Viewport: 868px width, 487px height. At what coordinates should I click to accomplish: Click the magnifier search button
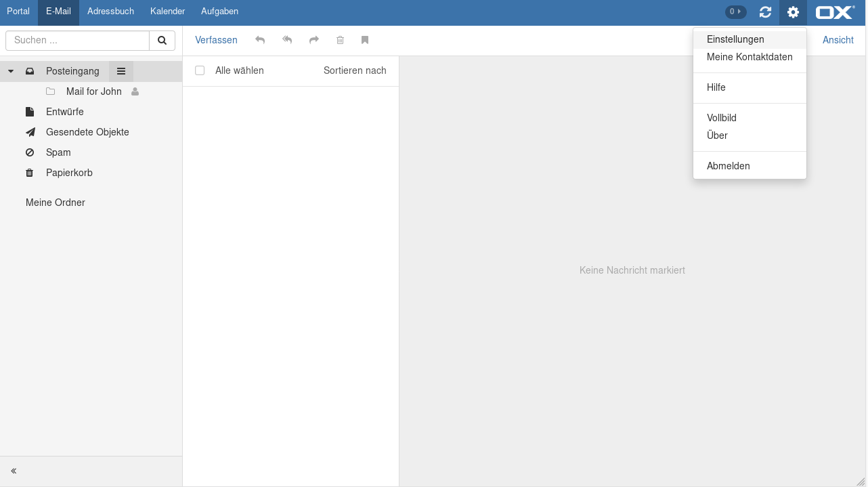pyautogui.click(x=162, y=41)
